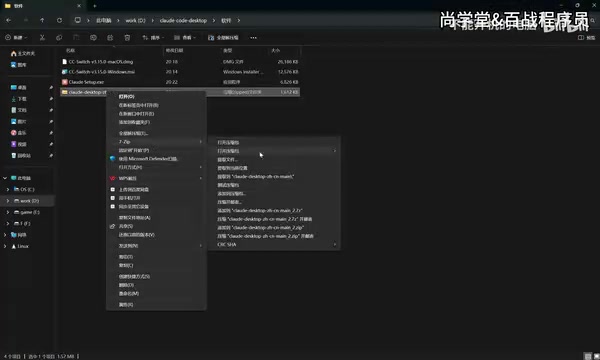600x360 pixels.
Task: Expand the game (E:) drive node
Action: coord(8,212)
